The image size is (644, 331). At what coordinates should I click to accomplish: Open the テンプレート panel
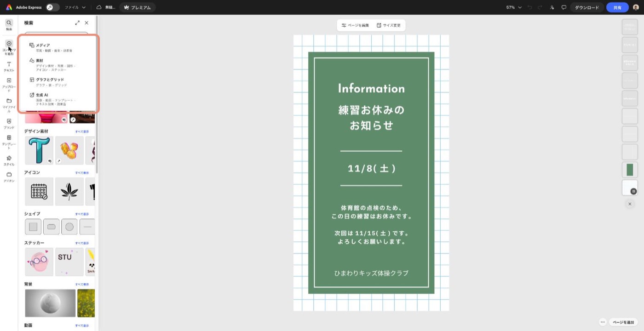click(x=9, y=142)
